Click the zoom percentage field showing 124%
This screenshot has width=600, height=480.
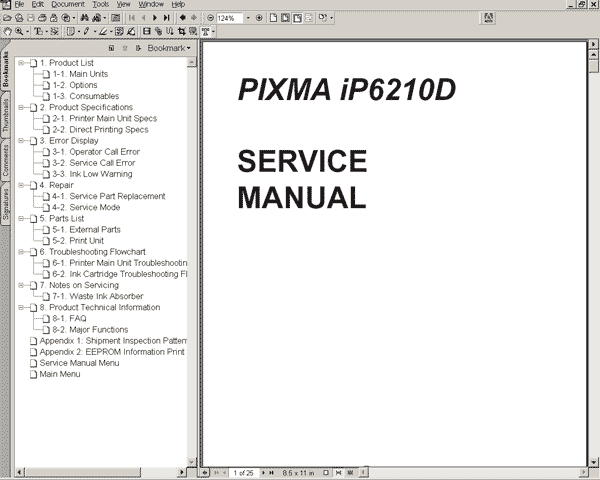click(x=230, y=18)
